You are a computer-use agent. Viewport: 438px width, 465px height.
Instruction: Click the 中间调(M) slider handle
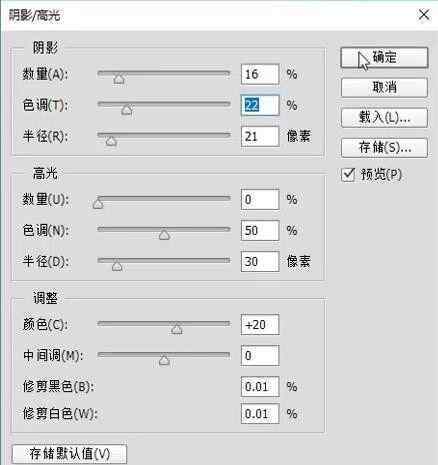[x=164, y=360]
